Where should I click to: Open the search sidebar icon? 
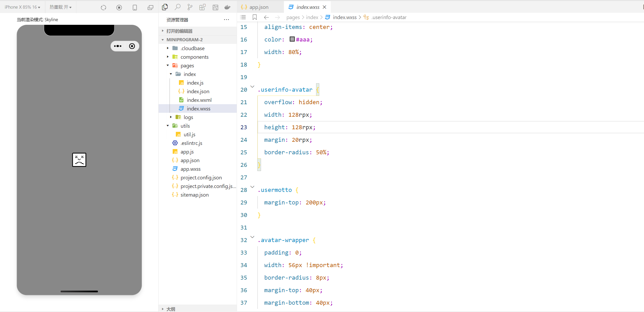(x=178, y=7)
